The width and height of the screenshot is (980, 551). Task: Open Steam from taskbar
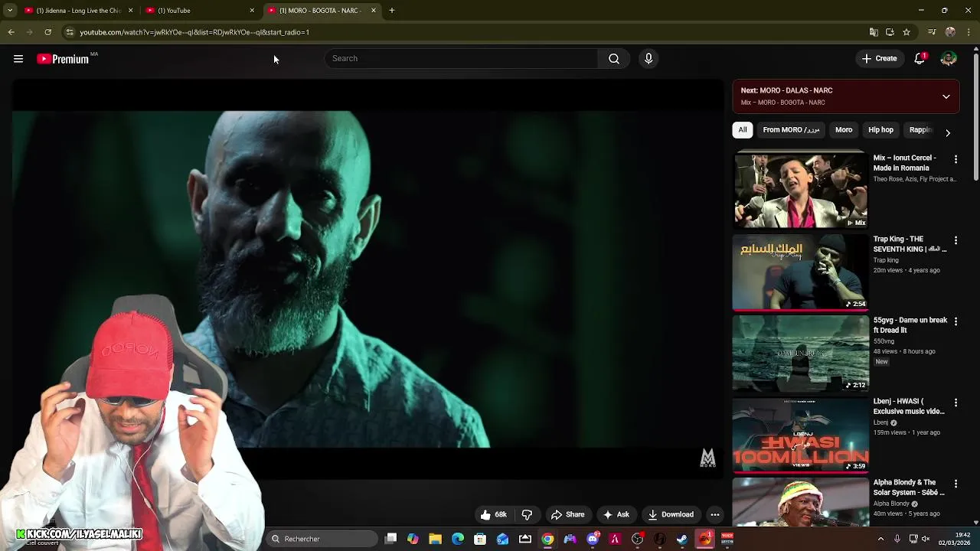click(x=682, y=539)
